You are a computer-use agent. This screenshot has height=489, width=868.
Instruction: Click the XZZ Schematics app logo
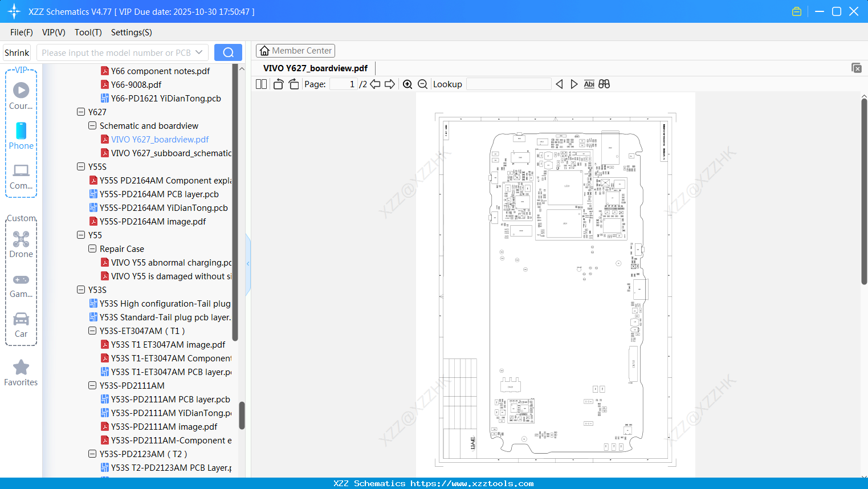(x=14, y=11)
